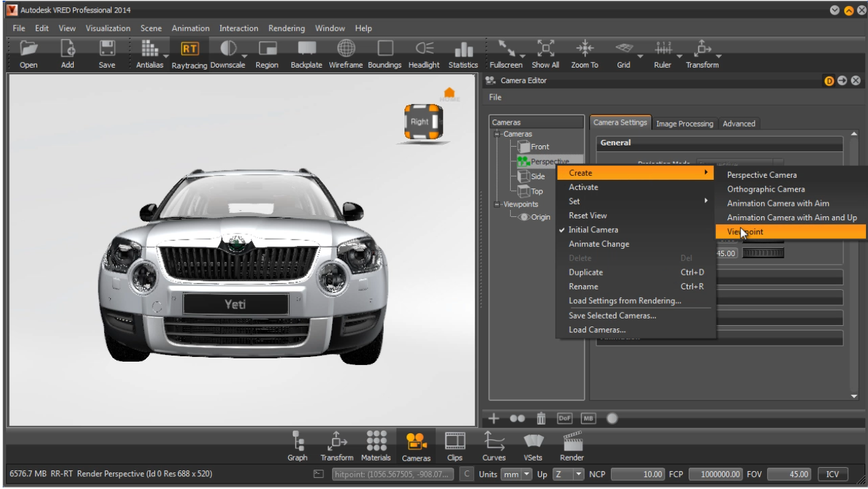The image size is (868, 489).
Task: Collapse the Viewpoints tree node
Action: [x=495, y=204]
